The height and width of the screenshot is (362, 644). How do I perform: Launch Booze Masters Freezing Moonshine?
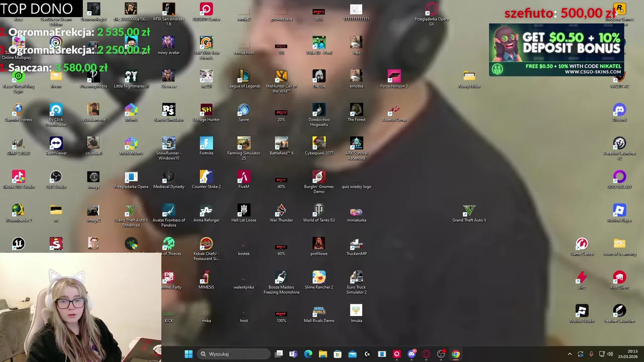click(x=281, y=283)
